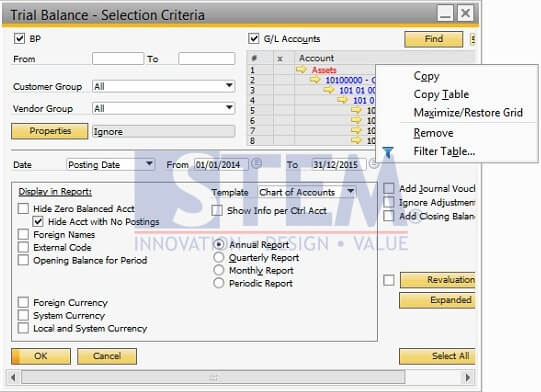Toggle Hide Acct with No Postings
The image size is (541, 392).
click(x=38, y=222)
